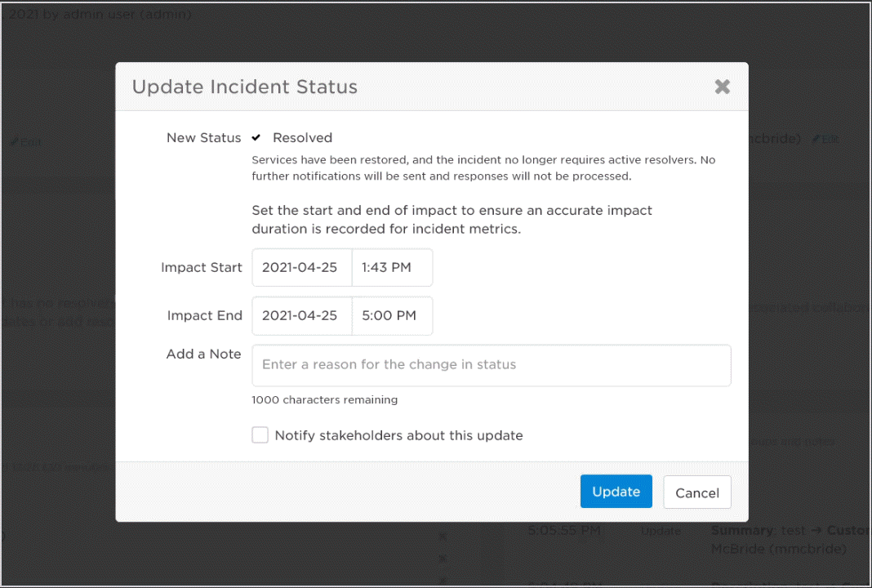
Task: Select the '1000 characters remaining' text
Action: point(325,400)
